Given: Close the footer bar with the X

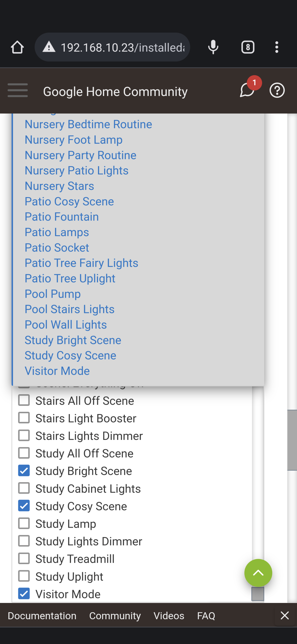Looking at the screenshot, I should click(285, 615).
